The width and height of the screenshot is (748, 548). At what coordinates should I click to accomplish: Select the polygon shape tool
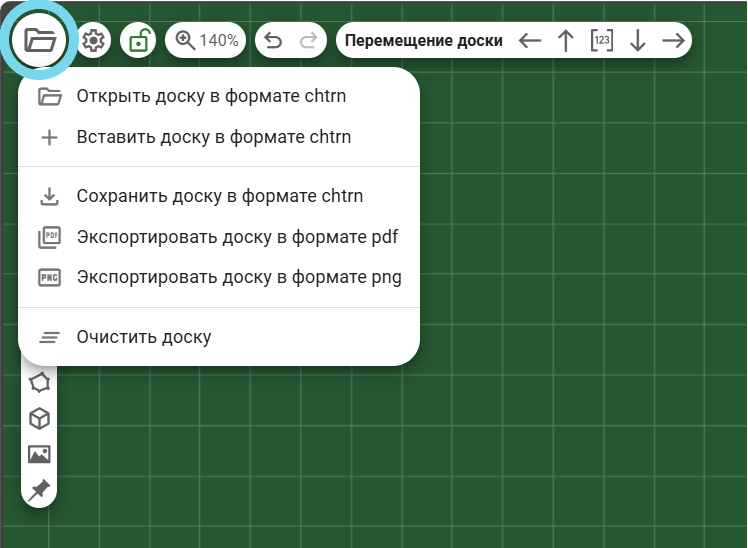coord(39,382)
